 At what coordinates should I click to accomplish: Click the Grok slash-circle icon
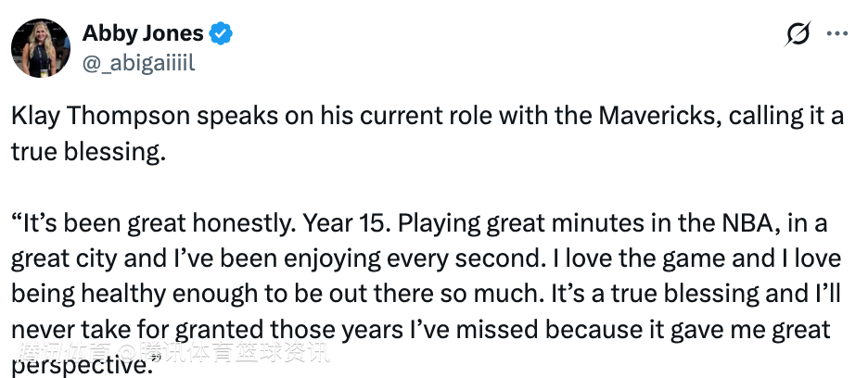pos(797,34)
